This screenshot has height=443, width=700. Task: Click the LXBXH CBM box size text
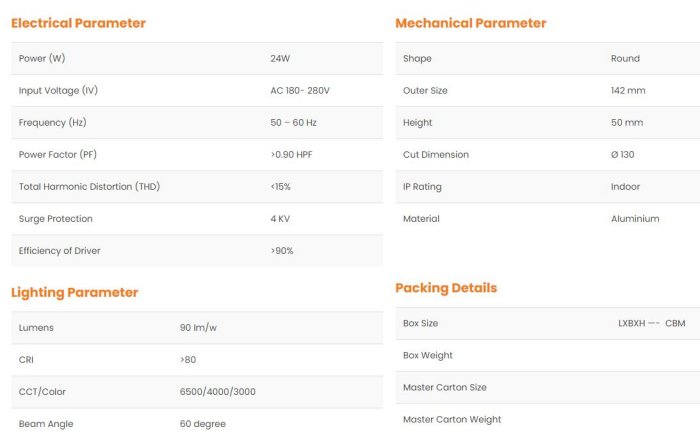(652, 324)
